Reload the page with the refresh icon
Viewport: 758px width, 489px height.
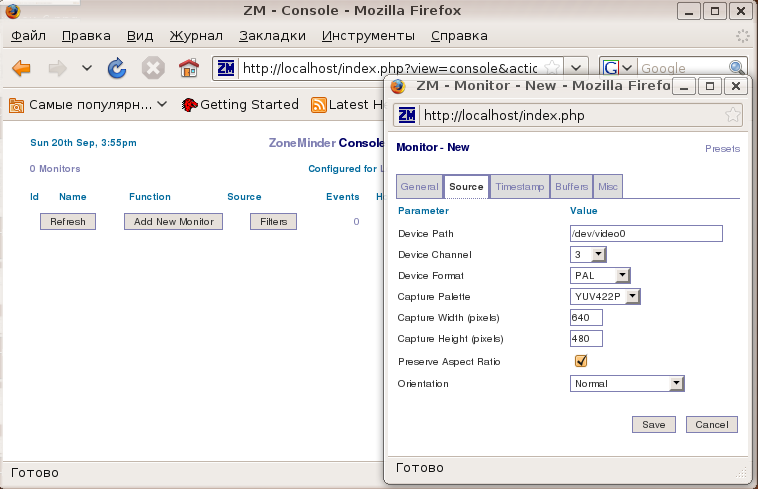click(x=117, y=68)
